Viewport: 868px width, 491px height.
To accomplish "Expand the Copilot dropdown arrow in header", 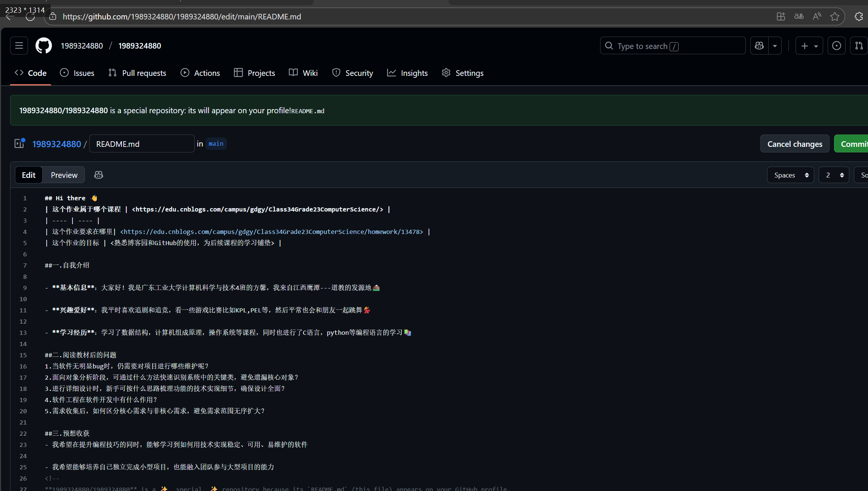I will coord(775,46).
